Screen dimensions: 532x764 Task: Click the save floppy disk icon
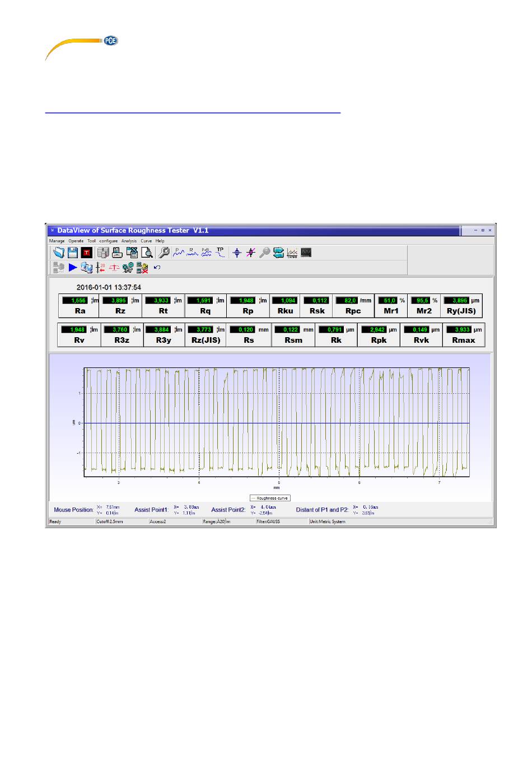(x=73, y=253)
